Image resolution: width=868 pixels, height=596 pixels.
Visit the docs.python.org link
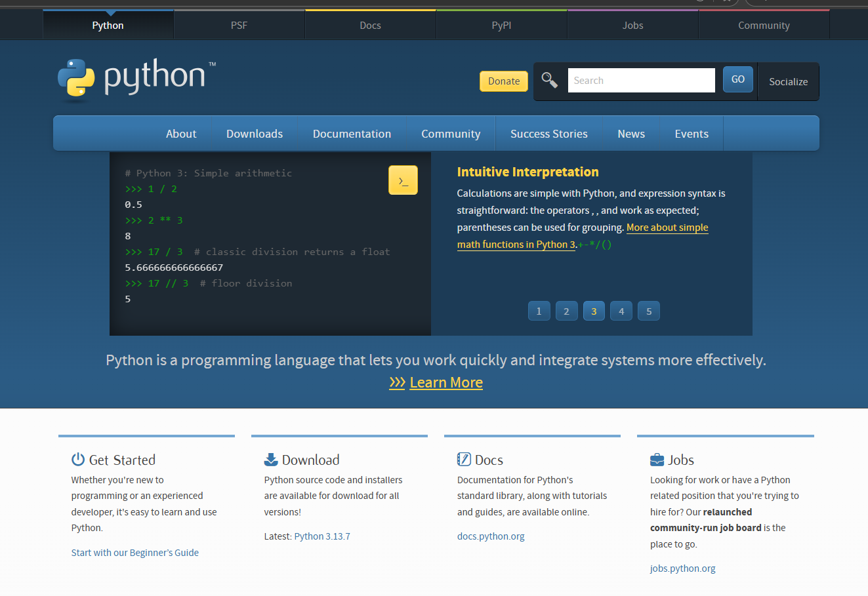click(x=491, y=536)
